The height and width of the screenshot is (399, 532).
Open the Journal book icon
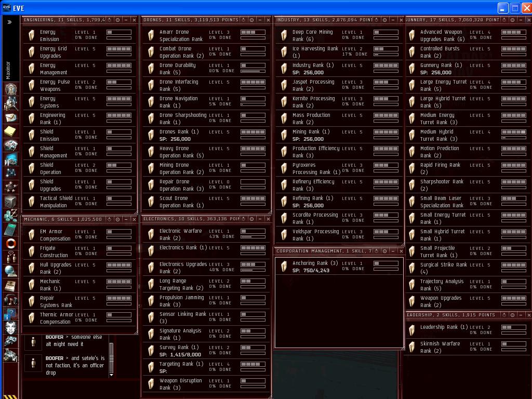11,286
